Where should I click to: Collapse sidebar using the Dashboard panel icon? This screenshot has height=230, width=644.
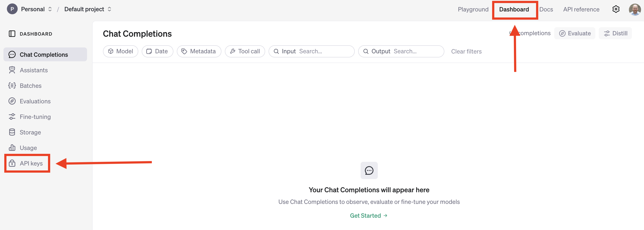pos(12,34)
